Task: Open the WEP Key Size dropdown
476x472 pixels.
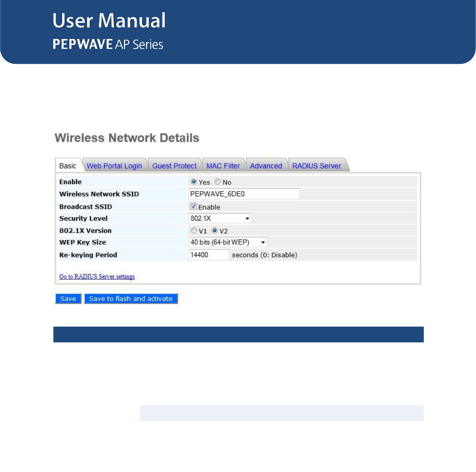Action: [x=228, y=242]
